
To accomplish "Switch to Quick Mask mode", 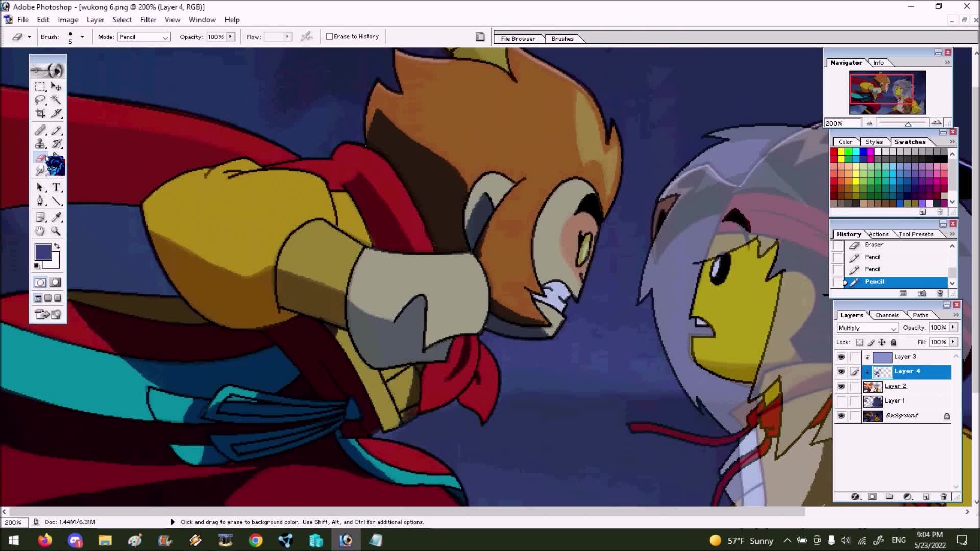I will click(56, 282).
